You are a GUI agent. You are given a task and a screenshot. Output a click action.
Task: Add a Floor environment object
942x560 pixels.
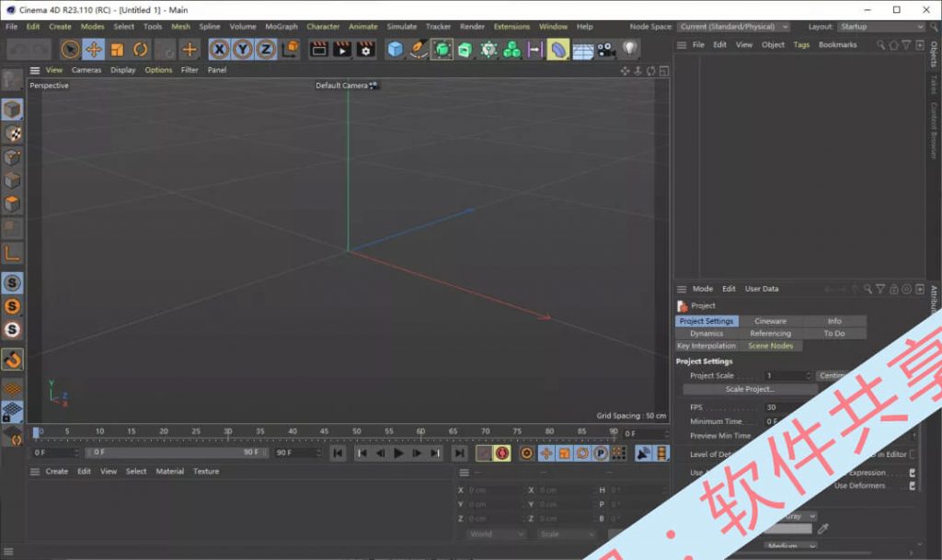click(582, 51)
